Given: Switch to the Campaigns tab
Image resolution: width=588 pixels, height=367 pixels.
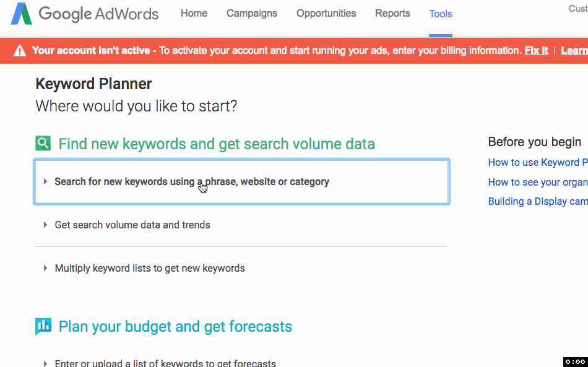Looking at the screenshot, I should click(x=251, y=13).
